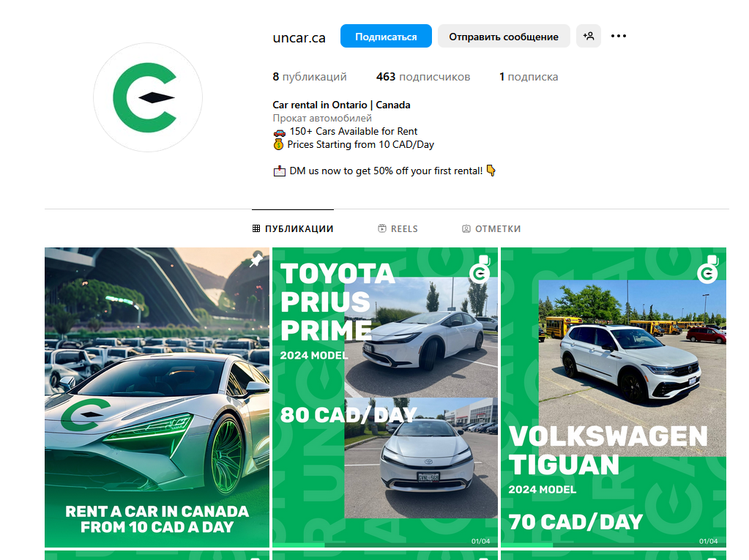Click carousel logo icon on Prius post

pos(480,269)
